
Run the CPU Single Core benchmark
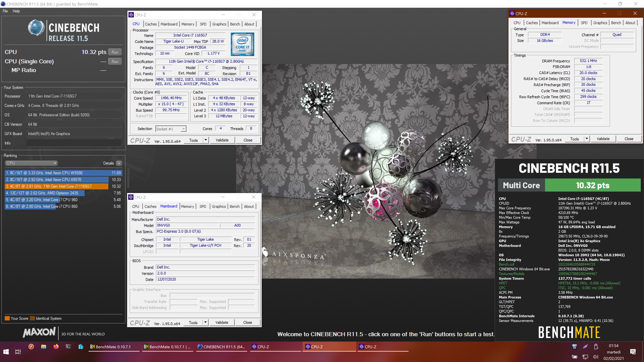115,62
